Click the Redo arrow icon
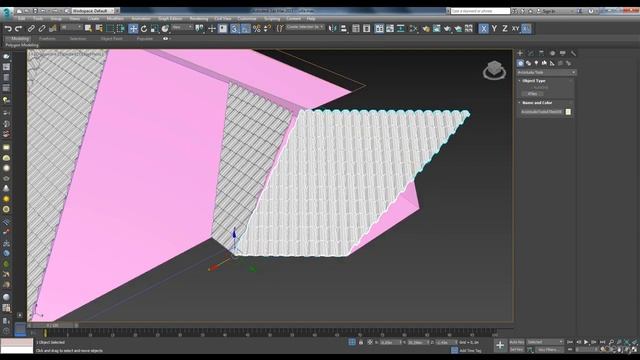Image resolution: width=640 pixels, height=360 pixels. pos(18,29)
